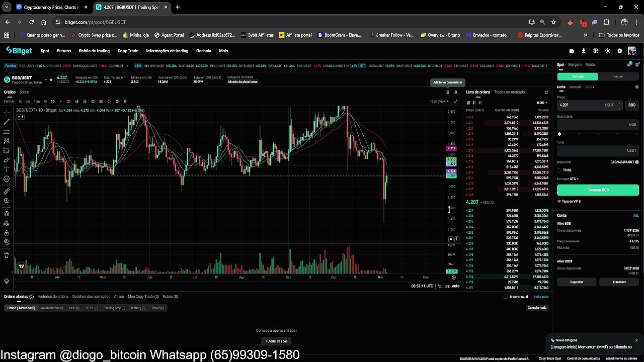The width and height of the screenshot is (644, 362).
Task: Click the Transferir button
Action: 619,282
